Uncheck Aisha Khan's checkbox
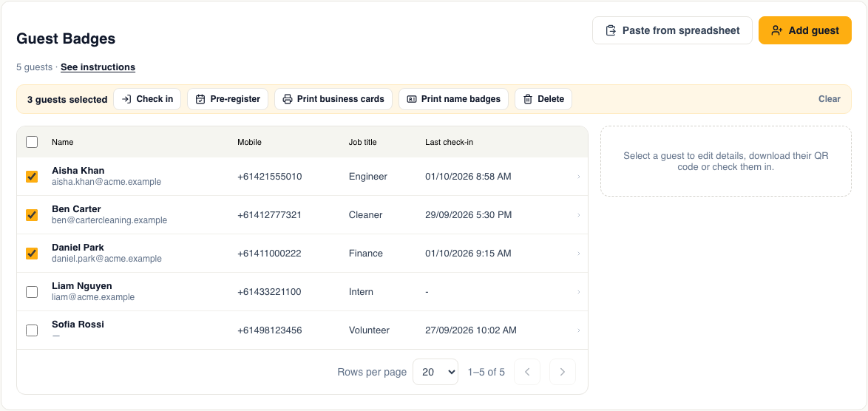Screen dimensions: 868x411 click(32, 177)
